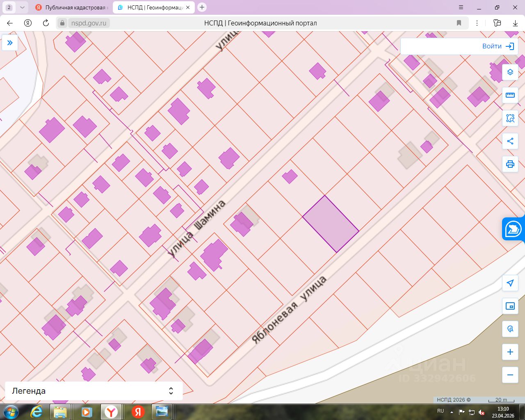Switch to Публичная кадастровая tab
The width and height of the screenshot is (525, 420).
click(x=72, y=7)
